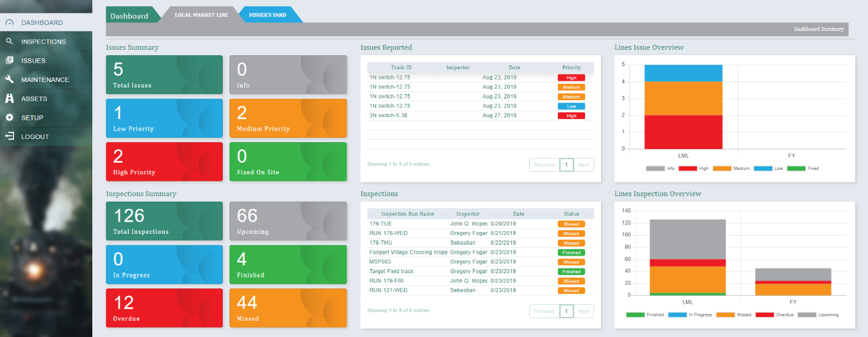Switch to the Local Market Line tab
The width and height of the screenshot is (868, 337).
(202, 15)
